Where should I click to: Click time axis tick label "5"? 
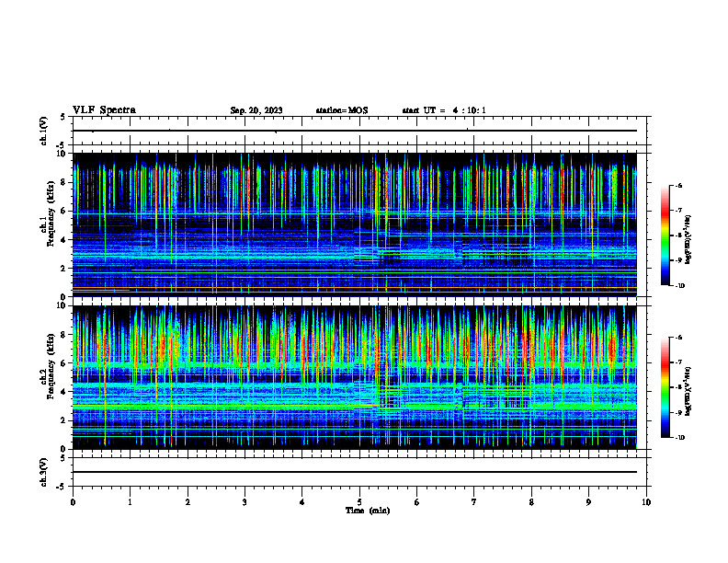click(359, 502)
